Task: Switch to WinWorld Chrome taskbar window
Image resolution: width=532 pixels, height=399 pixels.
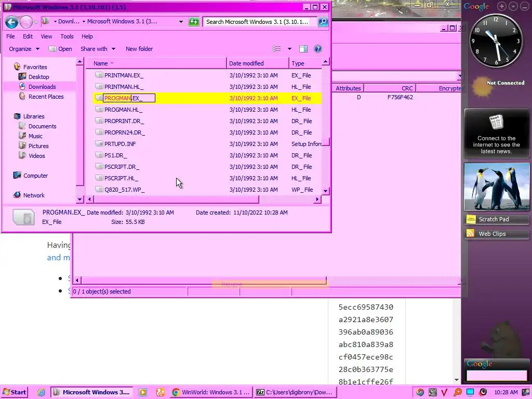Action: pos(211,392)
